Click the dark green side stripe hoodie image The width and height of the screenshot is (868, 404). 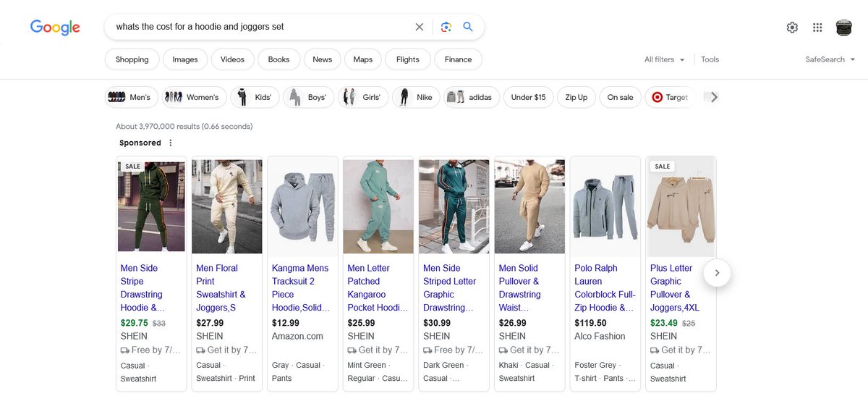coord(151,206)
